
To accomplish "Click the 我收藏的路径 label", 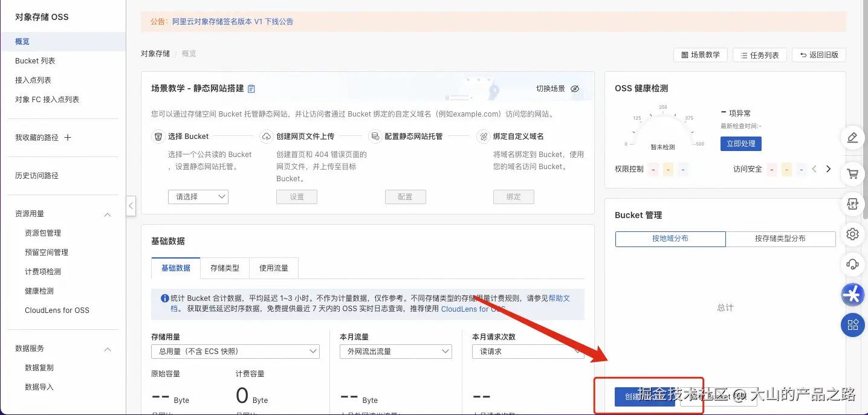I will [x=37, y=138].
